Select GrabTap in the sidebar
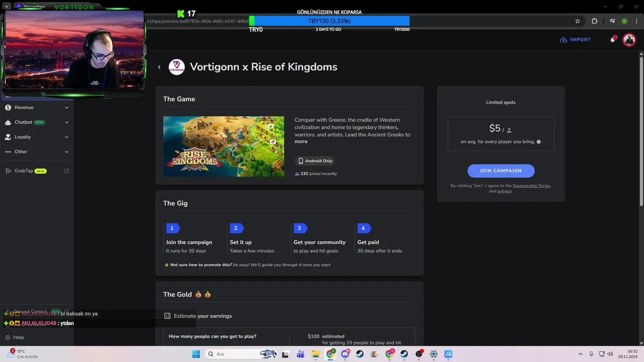 pyautogui.click(x=24, y=171)
